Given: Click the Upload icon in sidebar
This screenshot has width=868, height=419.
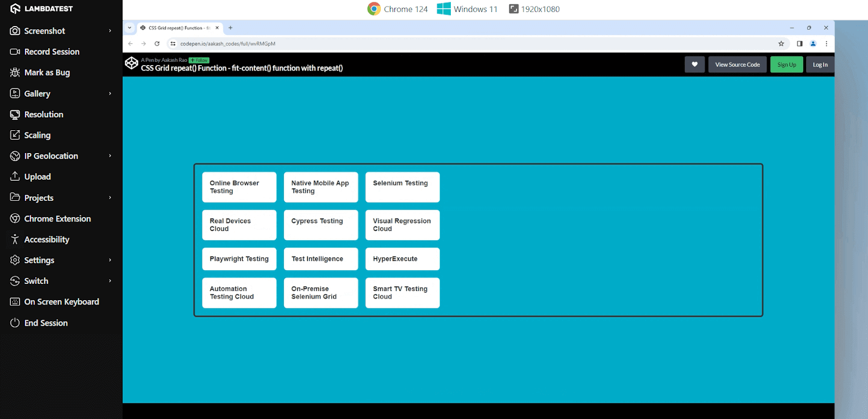Looking at the screenshot, I should [15, 176].
